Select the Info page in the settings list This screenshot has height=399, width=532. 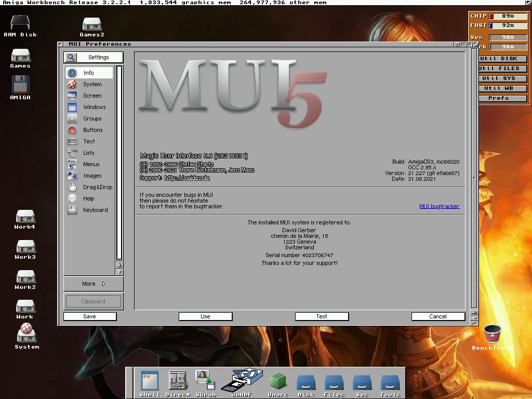(x=89, y=73)
